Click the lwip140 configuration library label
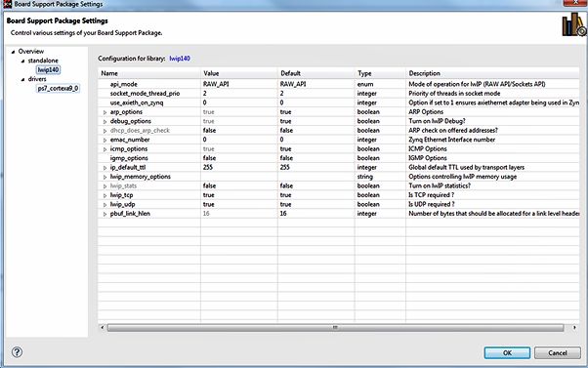This screenshot has height=368, width=588. point(180,59)
